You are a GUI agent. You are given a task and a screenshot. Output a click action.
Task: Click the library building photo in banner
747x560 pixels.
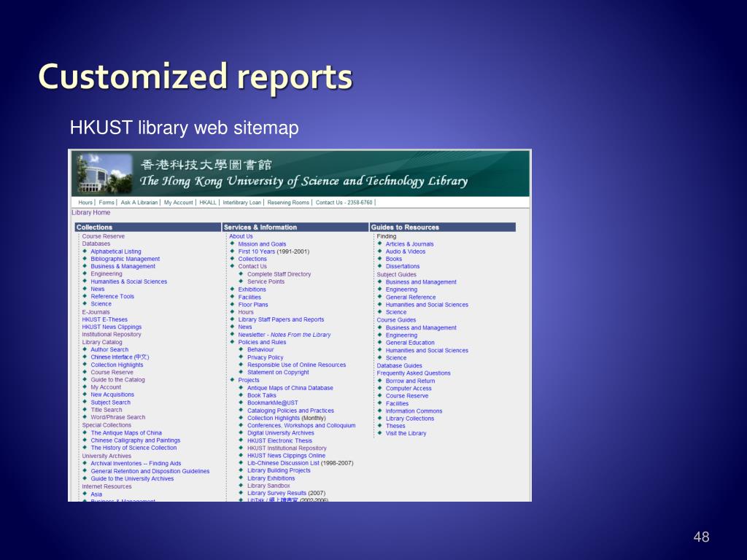(x=105, y=173)
